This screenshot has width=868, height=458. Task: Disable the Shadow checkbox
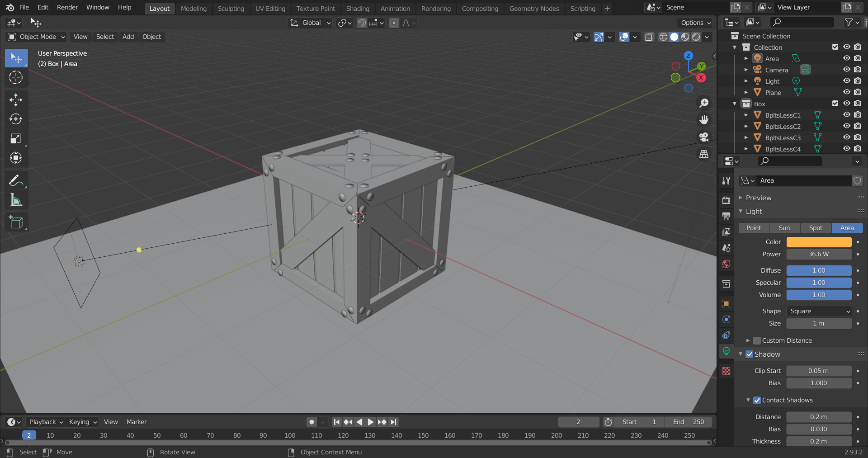[750, 354]
